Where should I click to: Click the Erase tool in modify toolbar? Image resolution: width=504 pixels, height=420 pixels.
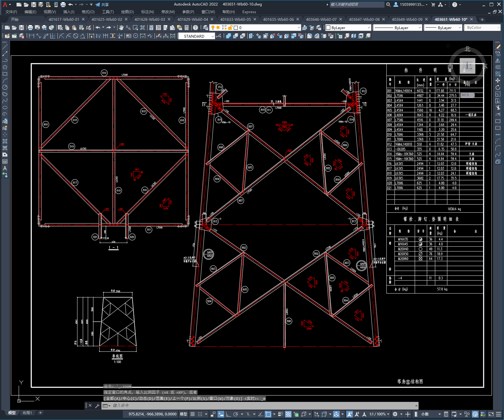click(498, 47)
